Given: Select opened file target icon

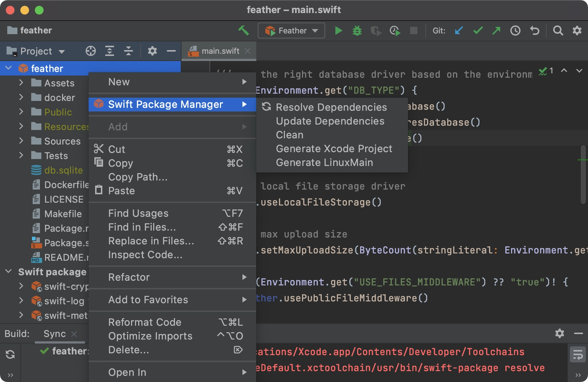Looking at the screenshot, I should pyautogui.click(x=91, y=51).
